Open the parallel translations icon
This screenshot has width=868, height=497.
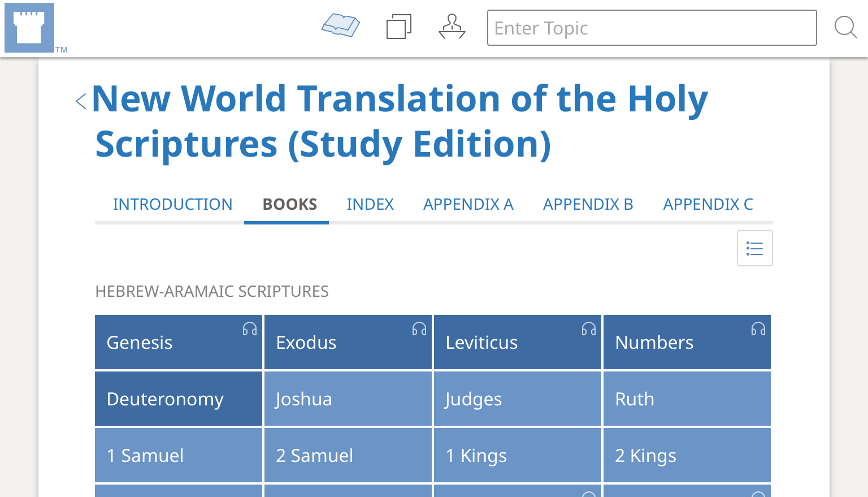pos(399,26)
